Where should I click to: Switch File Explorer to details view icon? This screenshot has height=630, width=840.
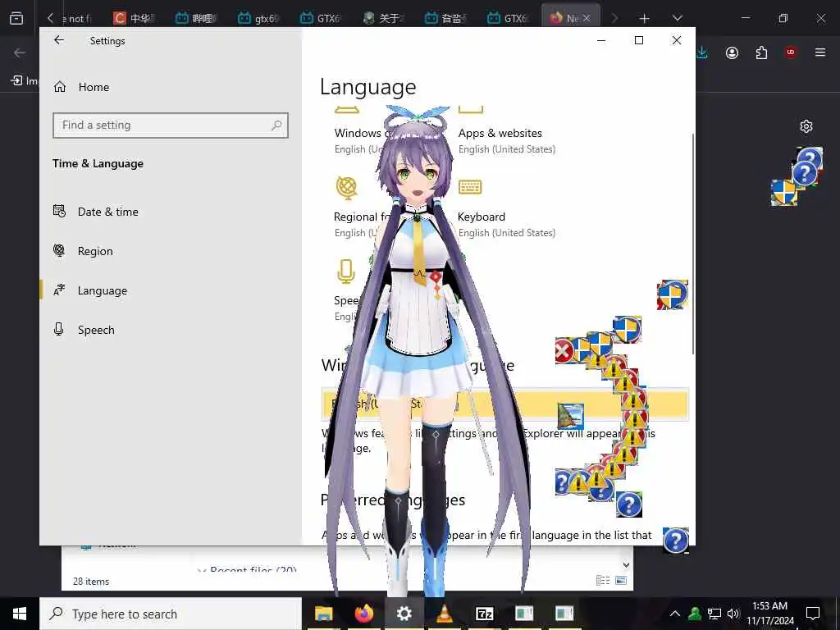click(x=603, y=580)
